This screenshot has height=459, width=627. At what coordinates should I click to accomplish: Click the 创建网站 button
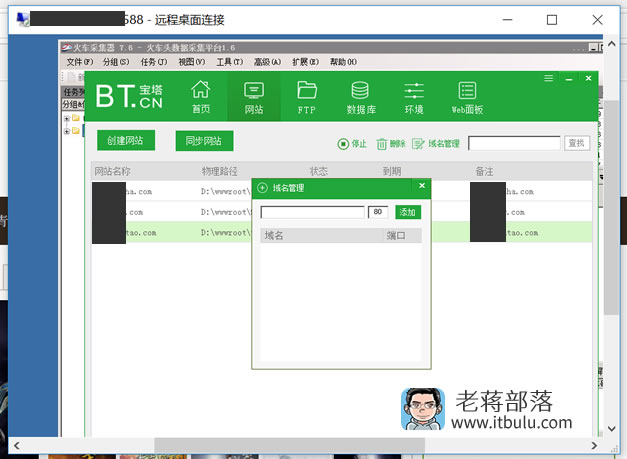126,140
